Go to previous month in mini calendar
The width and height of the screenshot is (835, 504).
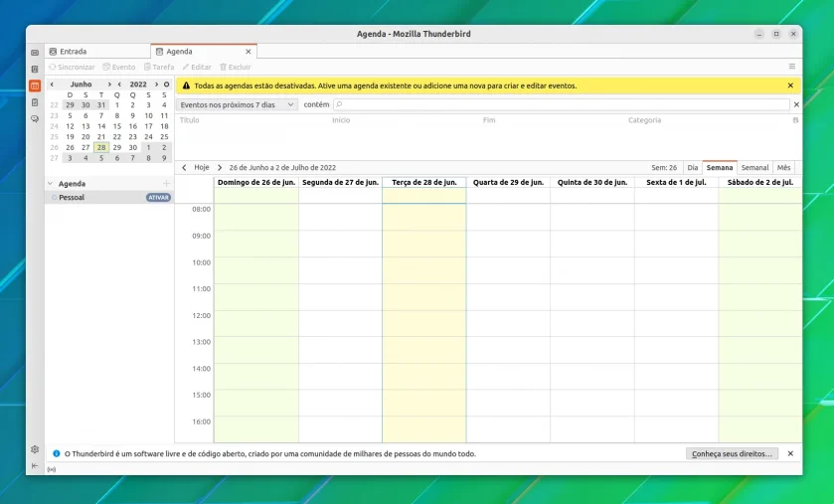[52, 84]
